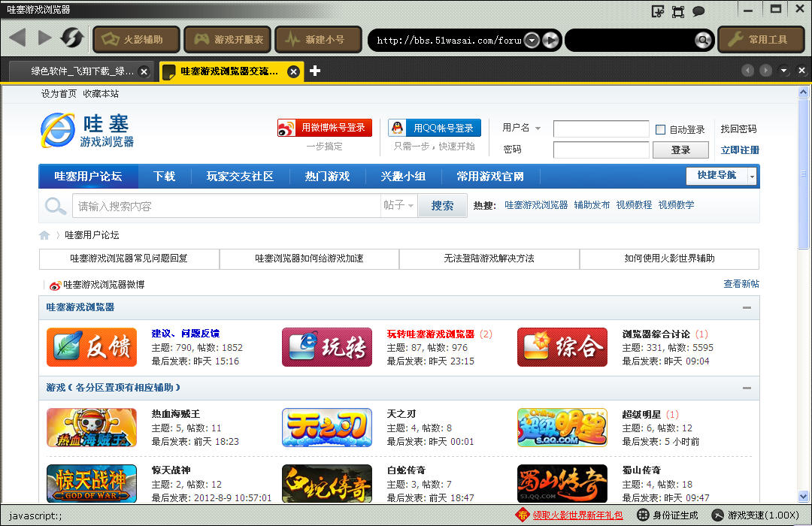
Task: Click the search magnifier in toolbar
Action: coord(701,40)
